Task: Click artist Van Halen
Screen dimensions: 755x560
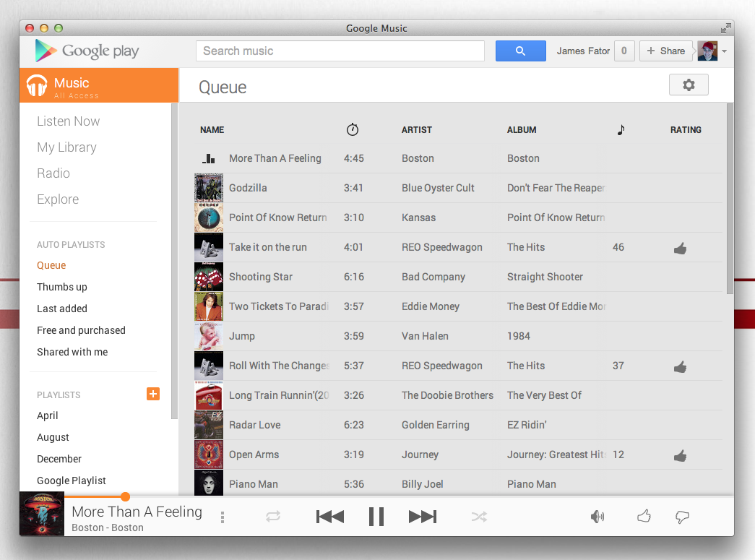Action: (x=425, y=336)
